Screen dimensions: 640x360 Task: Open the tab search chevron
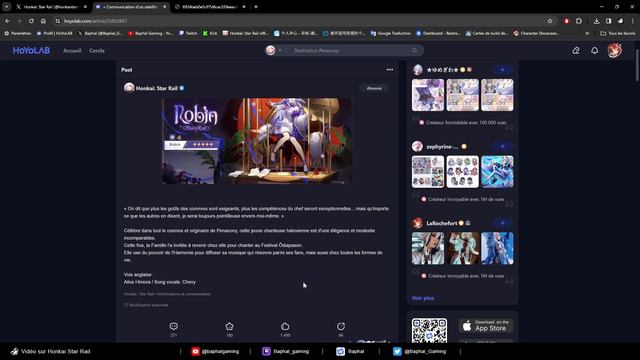pyautogui.click(x=6, y=7)
